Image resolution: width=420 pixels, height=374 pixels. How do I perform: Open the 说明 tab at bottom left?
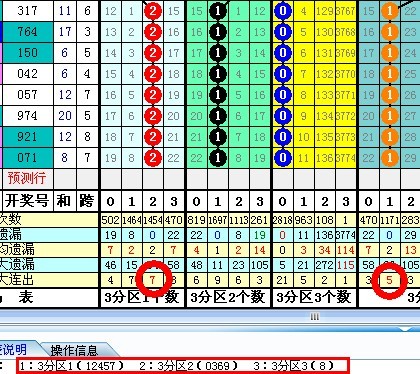click(x=13, y=349)
